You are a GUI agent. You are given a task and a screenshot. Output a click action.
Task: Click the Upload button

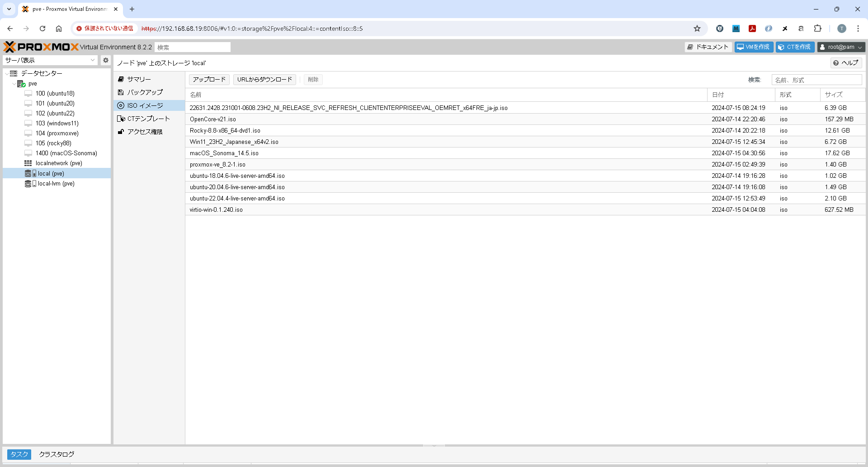pos(209,80)
